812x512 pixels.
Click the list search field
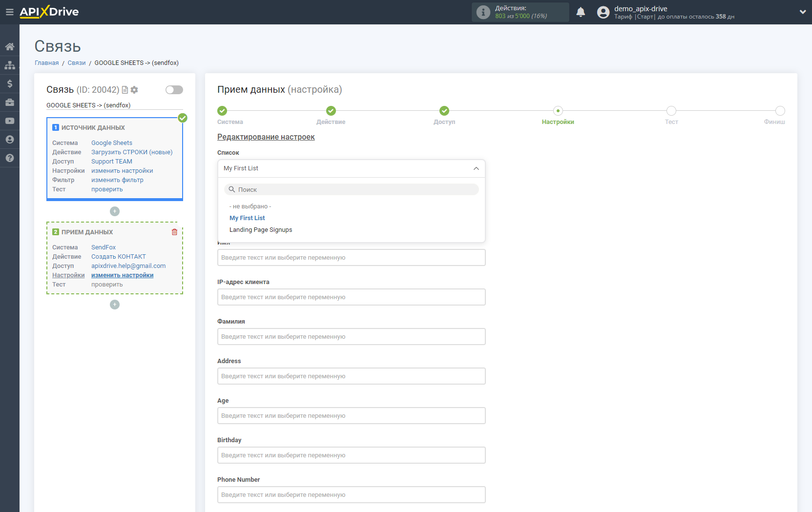(352, 189)
